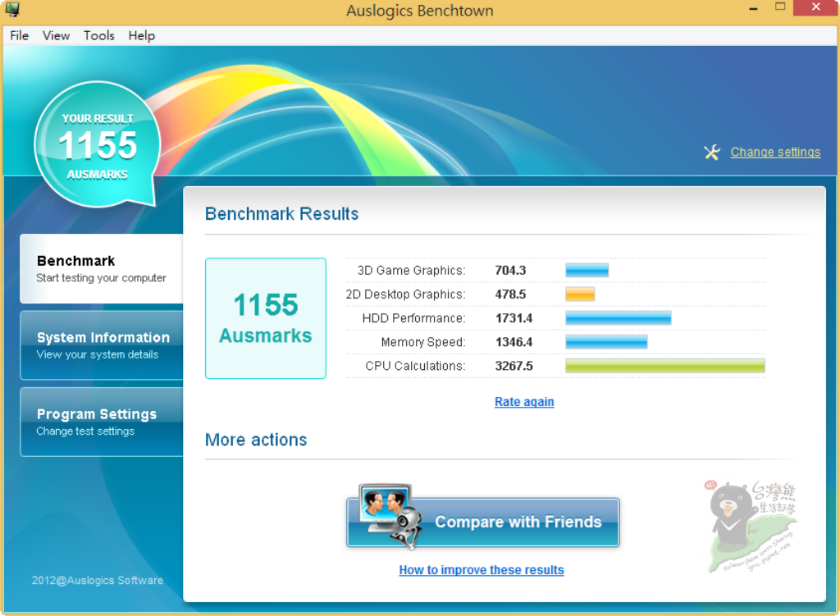Viewport: 840px width, 616px height.
Task: Close the Auslogics Benchtown window
Action: 816,7
